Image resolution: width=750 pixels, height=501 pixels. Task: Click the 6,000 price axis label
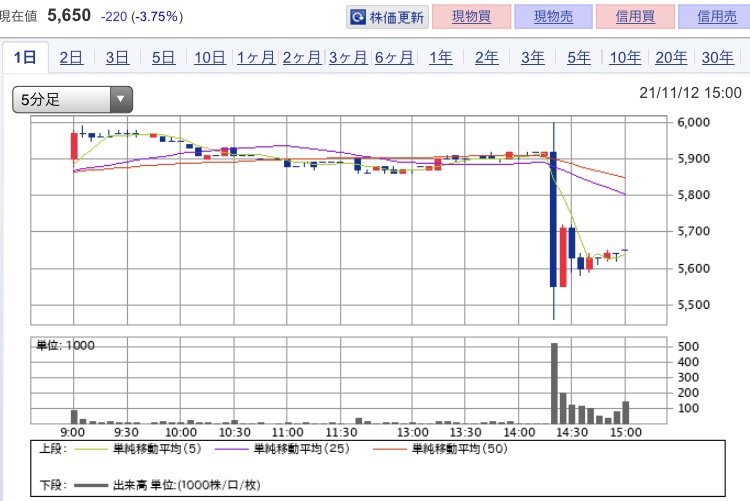(x=694, y=122)
